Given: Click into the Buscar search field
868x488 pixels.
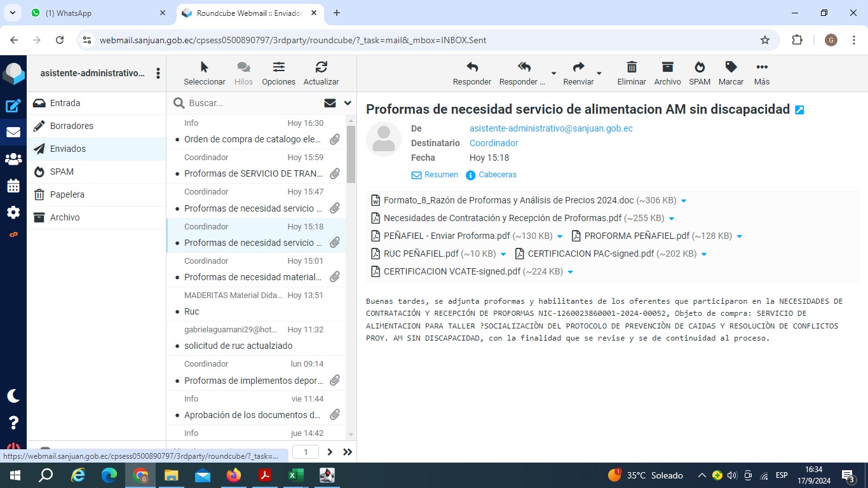Looking at the screenshot, I should point(251,103).
